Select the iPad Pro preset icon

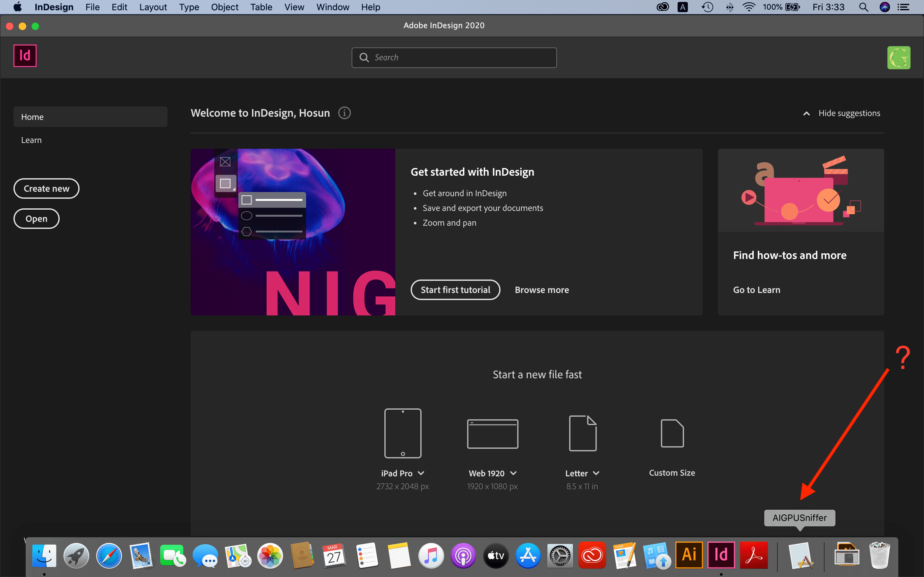402,433
